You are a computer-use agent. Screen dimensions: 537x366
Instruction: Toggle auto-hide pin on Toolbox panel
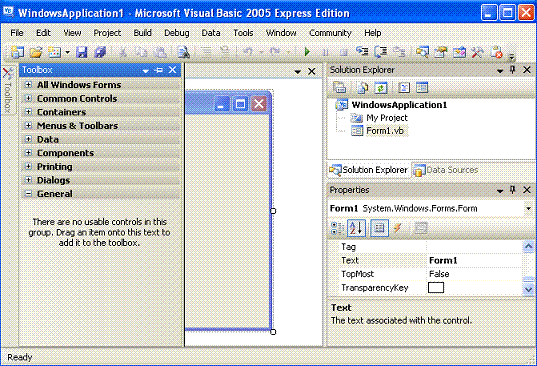point(159,70)
